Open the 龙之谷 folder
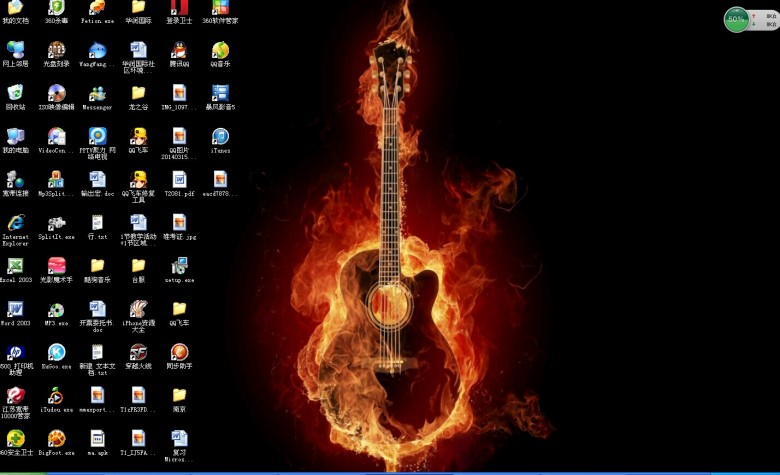Screen dimensions: 780x475 pyautogui.click(x=138, y=94)
